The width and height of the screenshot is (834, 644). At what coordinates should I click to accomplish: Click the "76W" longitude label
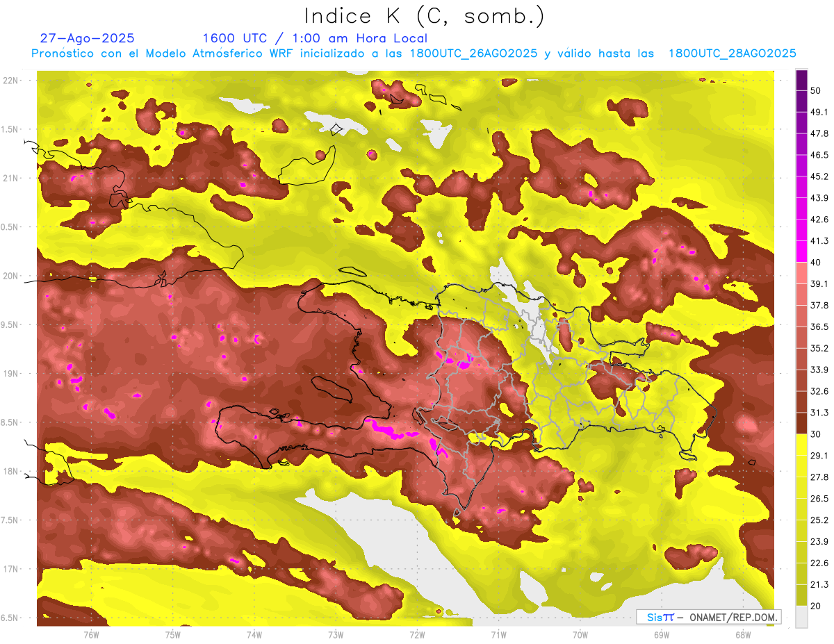91,634
